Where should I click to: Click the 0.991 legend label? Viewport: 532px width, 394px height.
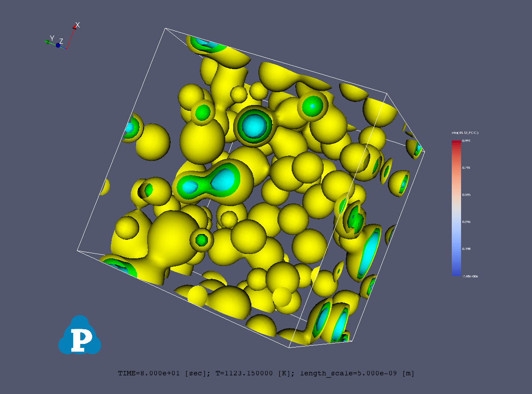(x=466, y=140)
